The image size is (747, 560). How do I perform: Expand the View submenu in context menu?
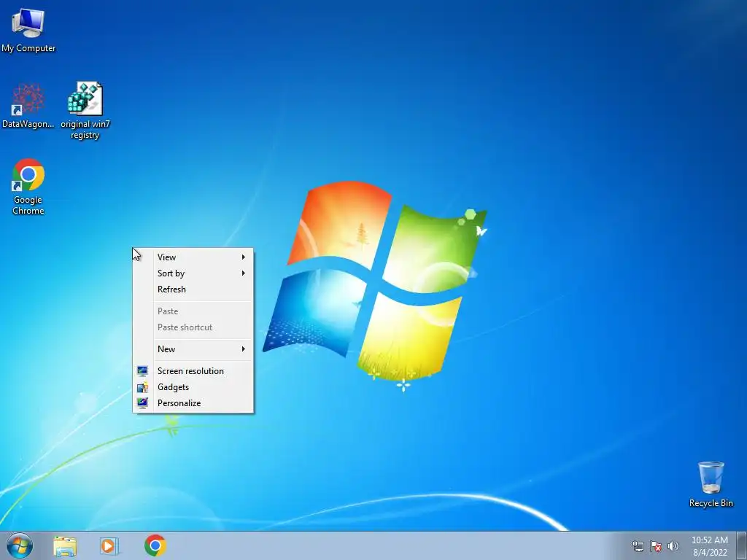[193, 257]
